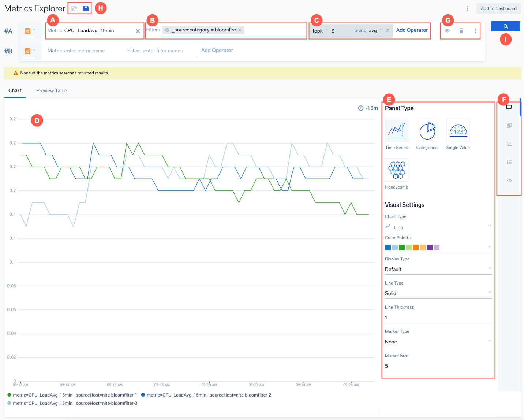The image size is (524, 420).
Task: Expand the Chart Type dropdown showing Line
Action: [438, 227]
